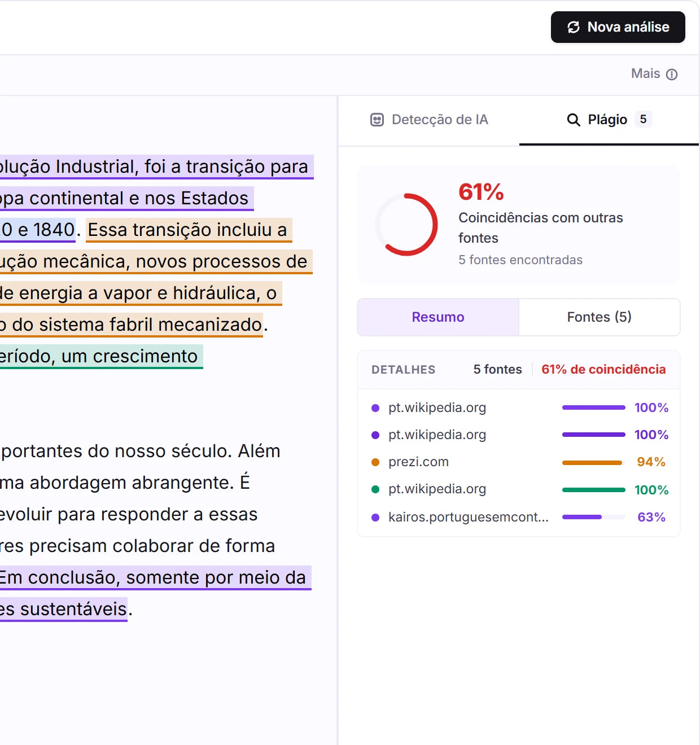Click the kairos.portuguesemcont... source entry
Viewport: 700px width, 745px height.
(519, 517)
